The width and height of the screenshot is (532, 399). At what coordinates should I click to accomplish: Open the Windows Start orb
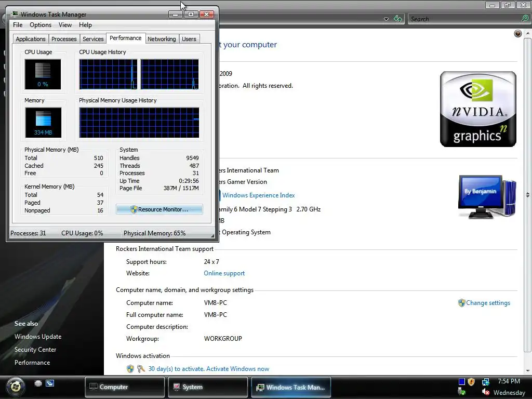pos(15,387)
